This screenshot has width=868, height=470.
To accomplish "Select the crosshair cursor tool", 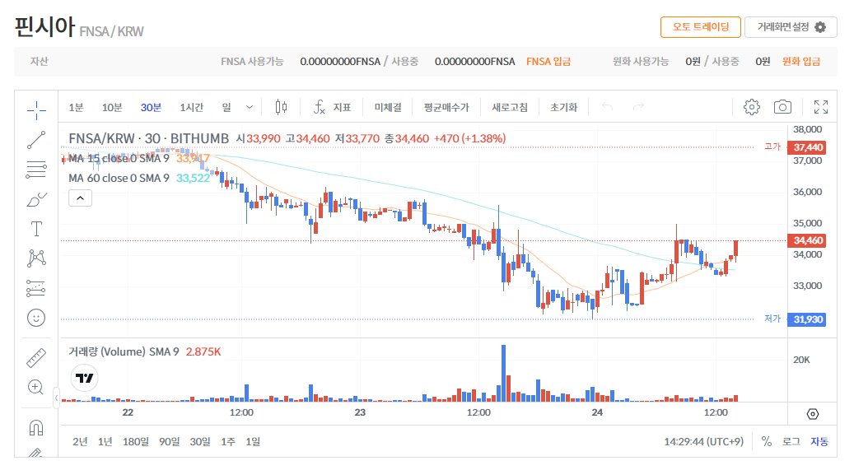I will pyautogui.click(x=36, y=110).
